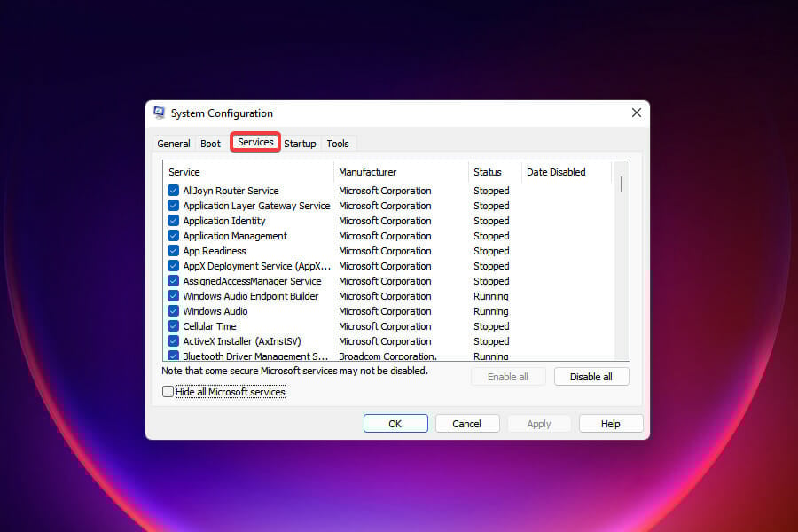Select the Services tab
The height and width of the screenshot is (532, 798).
pos(255,142)
